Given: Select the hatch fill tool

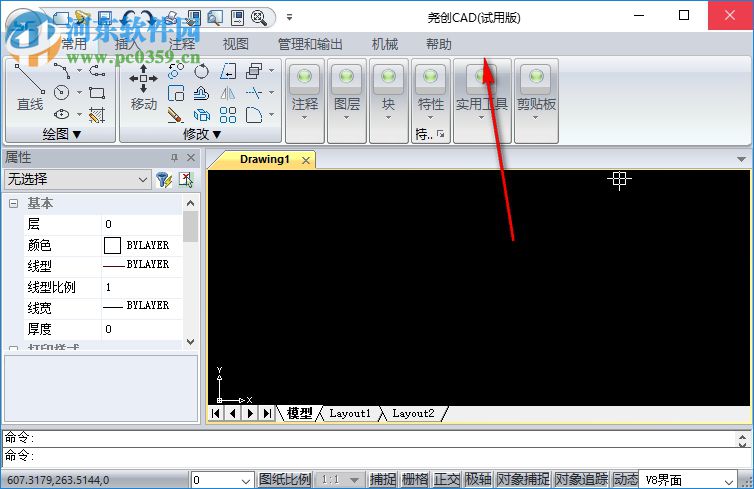Looking at the screenshot, I should pyautogui.click(x=97, y=114).
